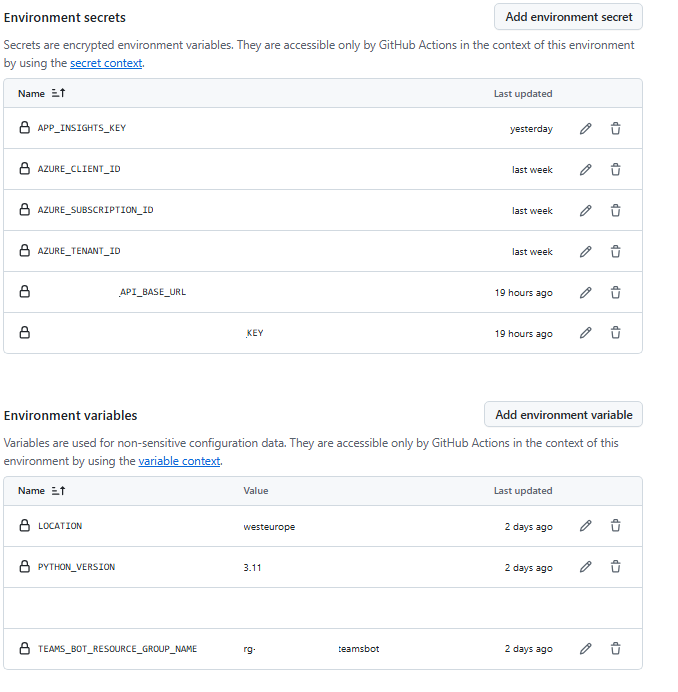Viewport: 678px width, 692px height.
Task: Open the variable context link
Action: pos(179,461)
